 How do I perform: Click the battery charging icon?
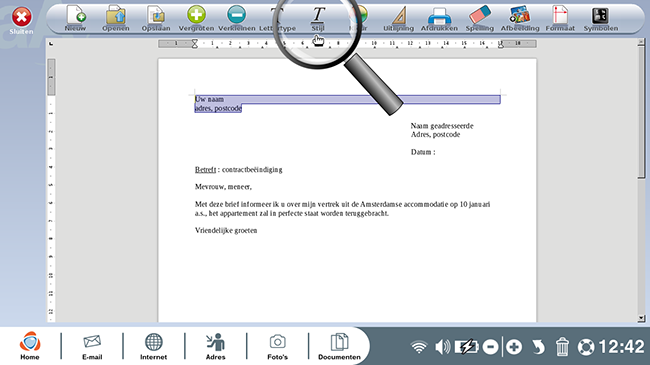click(x=467, y=347)
